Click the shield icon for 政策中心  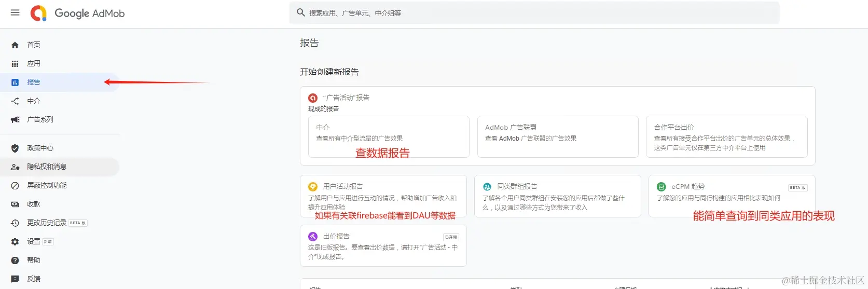tap(15, 148)
